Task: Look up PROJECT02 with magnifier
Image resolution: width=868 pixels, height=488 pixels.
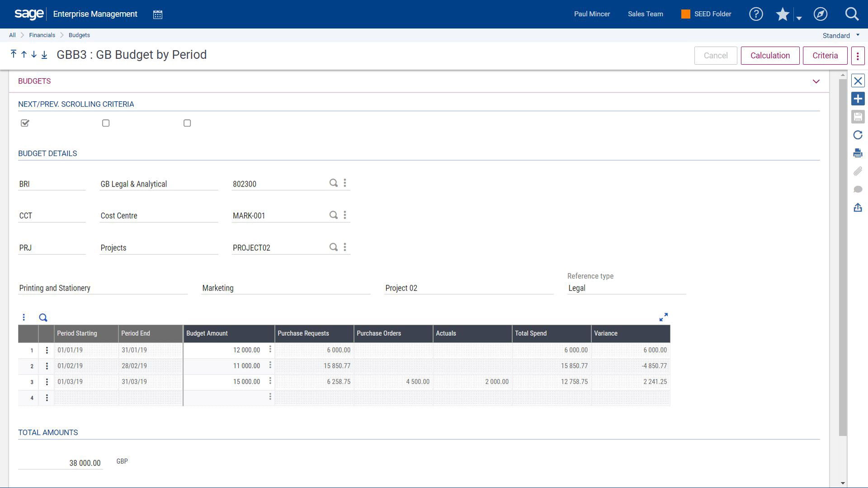Action: 333,247
